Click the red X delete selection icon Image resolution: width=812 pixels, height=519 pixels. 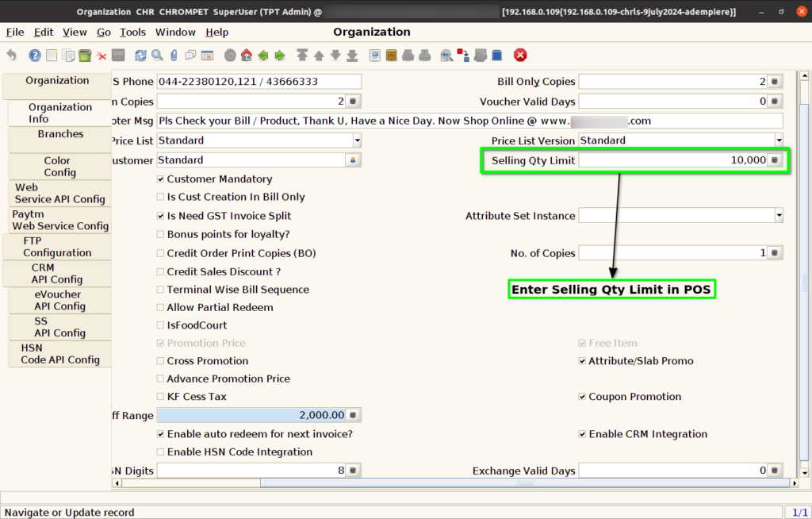[101, 56]
